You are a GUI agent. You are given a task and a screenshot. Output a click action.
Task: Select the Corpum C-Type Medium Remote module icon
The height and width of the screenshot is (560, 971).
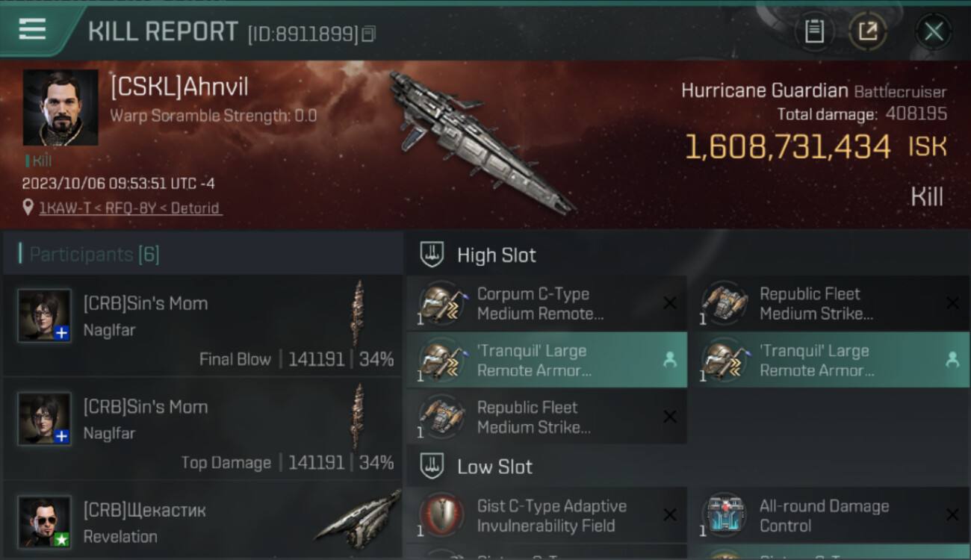tap(441, 302)
